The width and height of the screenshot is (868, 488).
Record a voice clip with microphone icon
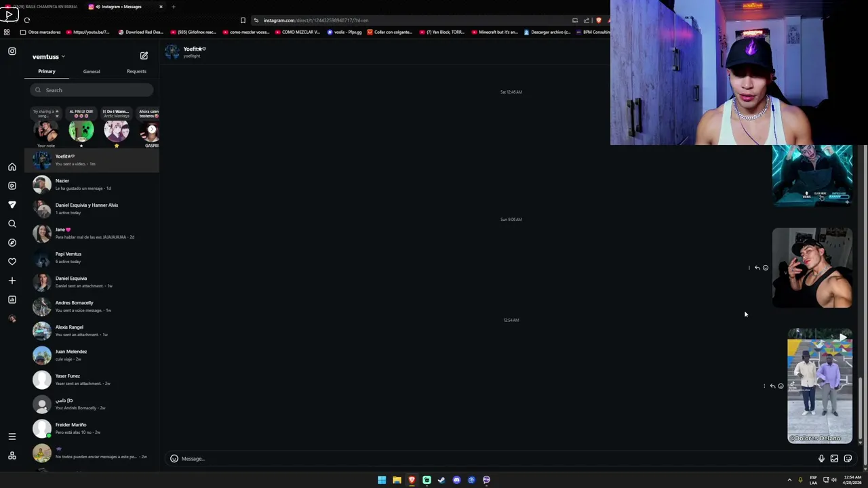coord(821,459)
